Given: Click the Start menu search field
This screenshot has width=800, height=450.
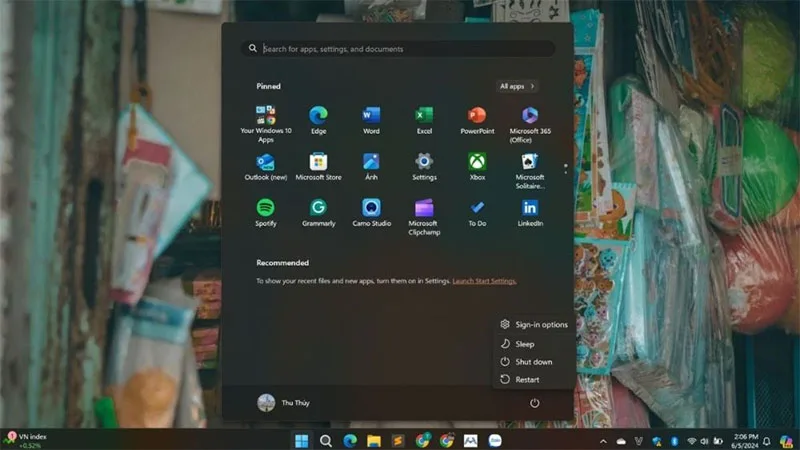Looking at the screenshot, I should coord(398,49).
